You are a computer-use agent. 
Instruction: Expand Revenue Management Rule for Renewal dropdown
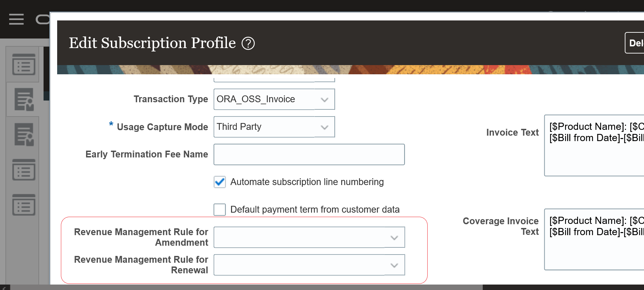(394, 265)
